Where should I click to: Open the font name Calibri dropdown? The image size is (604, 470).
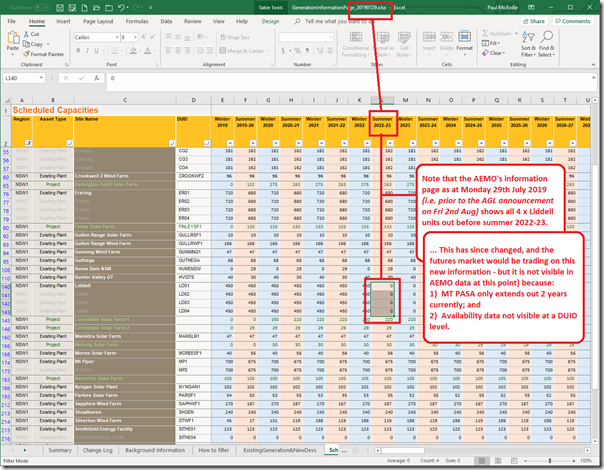(117, 37)
